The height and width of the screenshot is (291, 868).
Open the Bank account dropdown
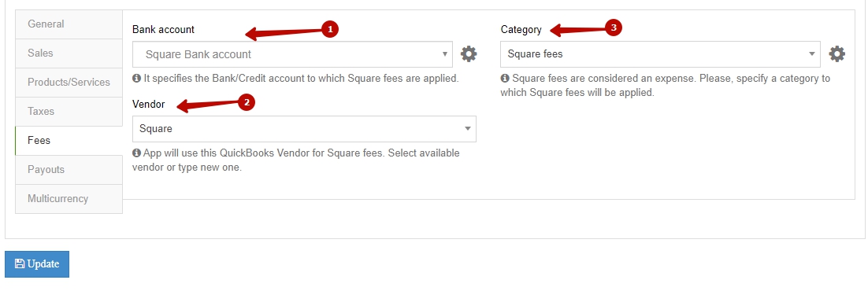pyautogui.click(x=292, y=54)
